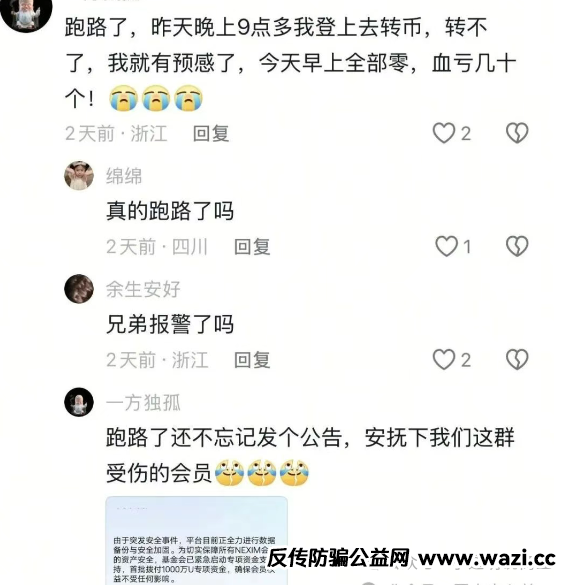Dislike 绵绵's comment with broken heart icon

click(x=517, y=246)
